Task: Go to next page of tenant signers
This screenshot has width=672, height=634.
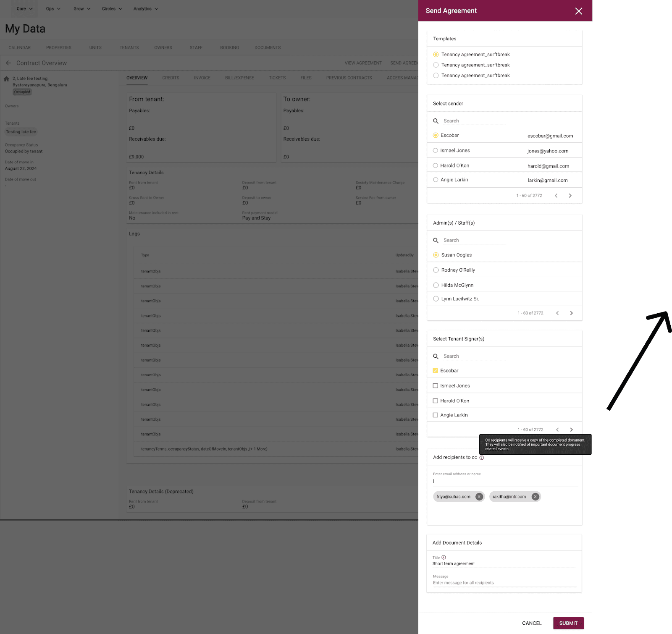Action: [571, 430]
